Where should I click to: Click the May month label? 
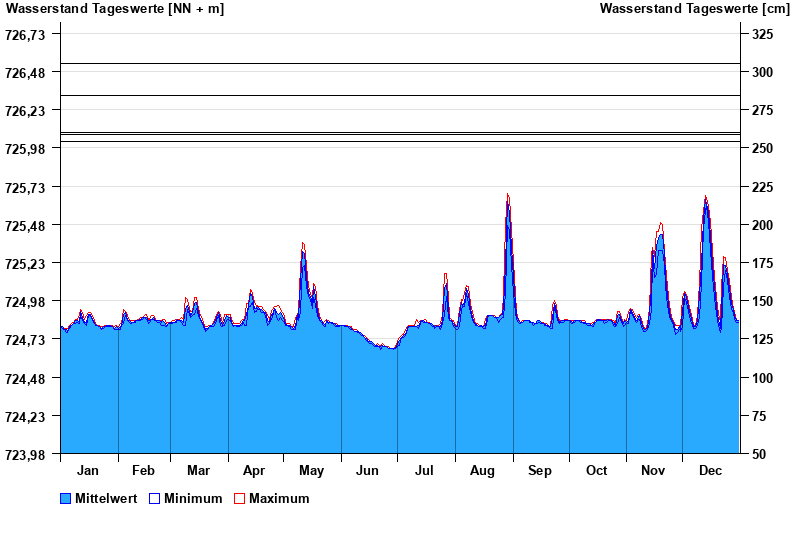coord(311,471)
